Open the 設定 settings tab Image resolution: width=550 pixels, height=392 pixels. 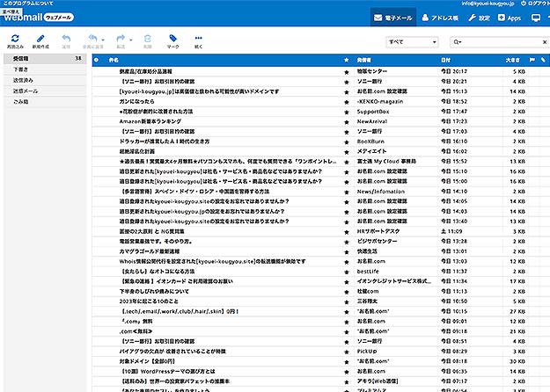479,18
